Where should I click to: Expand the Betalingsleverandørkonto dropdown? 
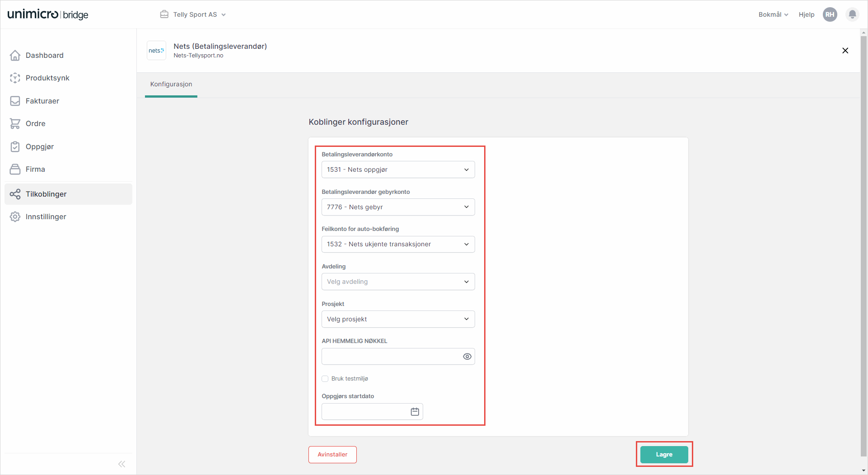(398, 169)
